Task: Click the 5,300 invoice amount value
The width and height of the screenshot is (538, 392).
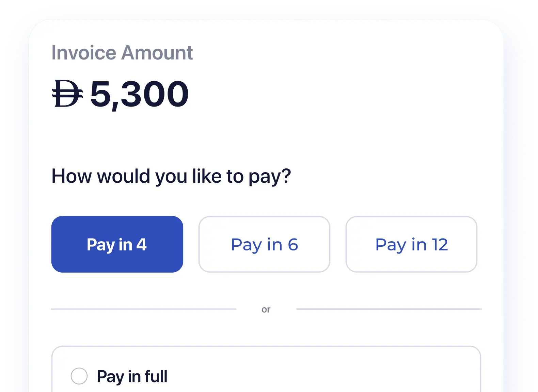Action: [x=139, y=94]
